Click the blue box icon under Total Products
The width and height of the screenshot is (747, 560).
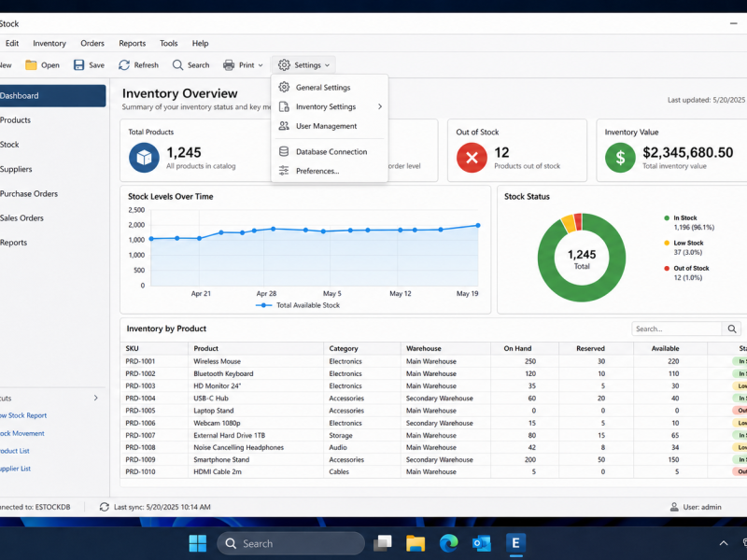pos(144,157)
